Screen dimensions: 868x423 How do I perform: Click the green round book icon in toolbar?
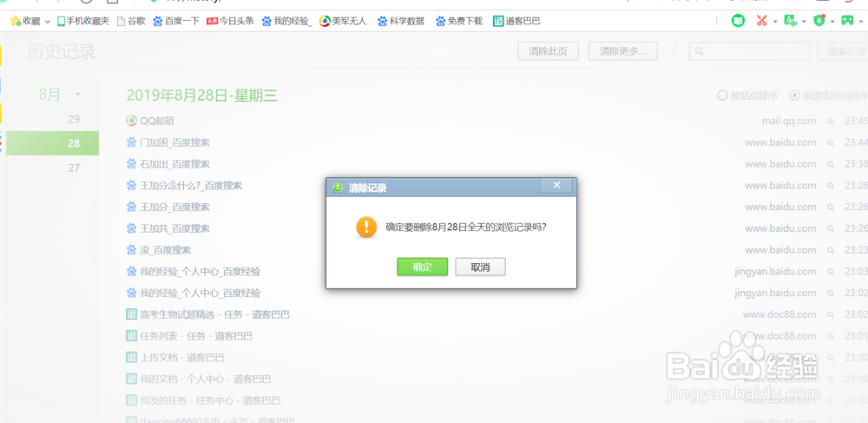[x=738, y=21]
